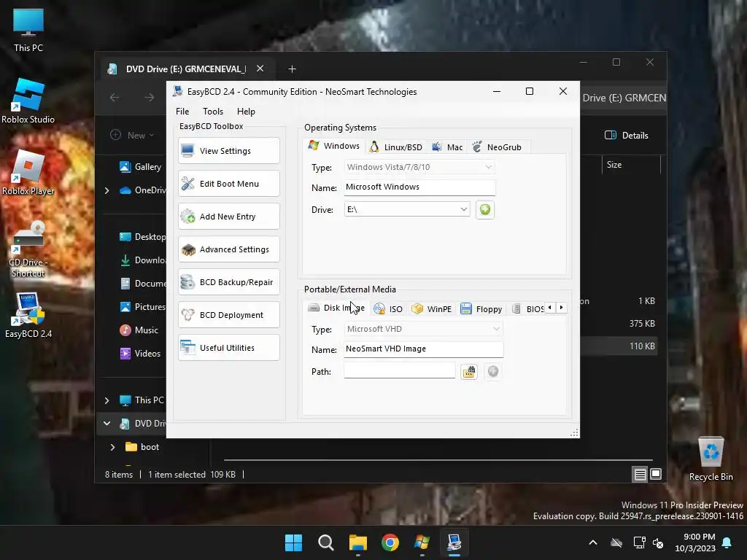Screen dimensions: 747x560
Task: Add a new tab in File Explorer
Action: (292, 69)
